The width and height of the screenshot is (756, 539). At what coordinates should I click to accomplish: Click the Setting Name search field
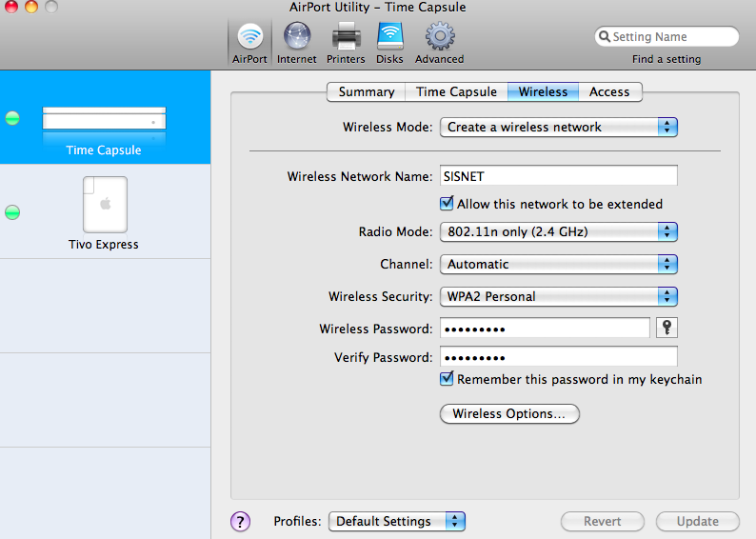click(x=666, y=36)
